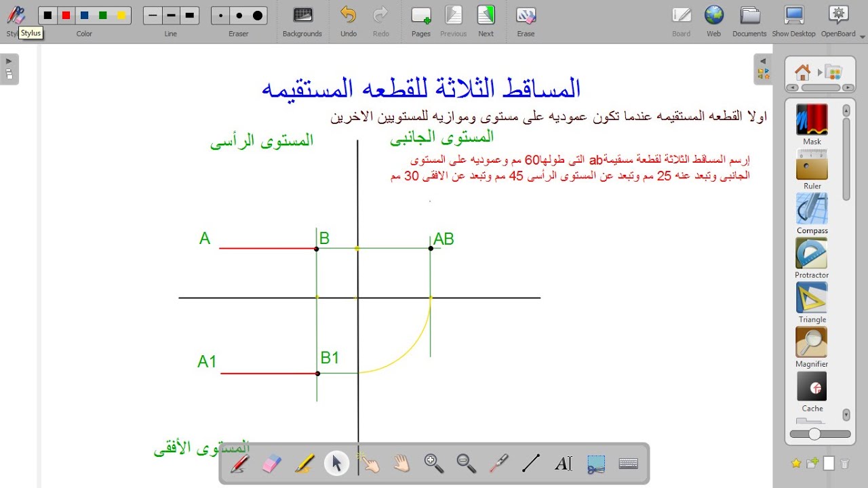The image size is (868, 488).
Task: Create new folder in library
Action: (x=812, y=464)
